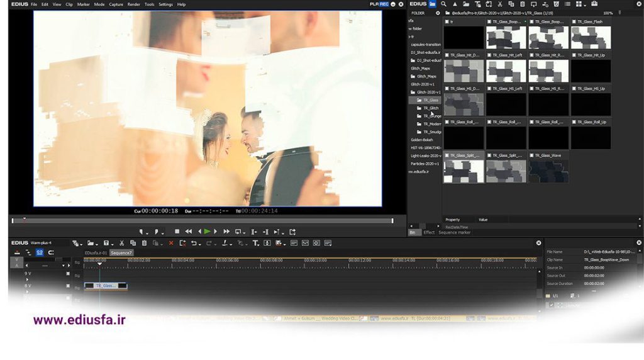Click the Save project icon
The width and height of the screenshot is (644, 360).
tap(106, 244)
